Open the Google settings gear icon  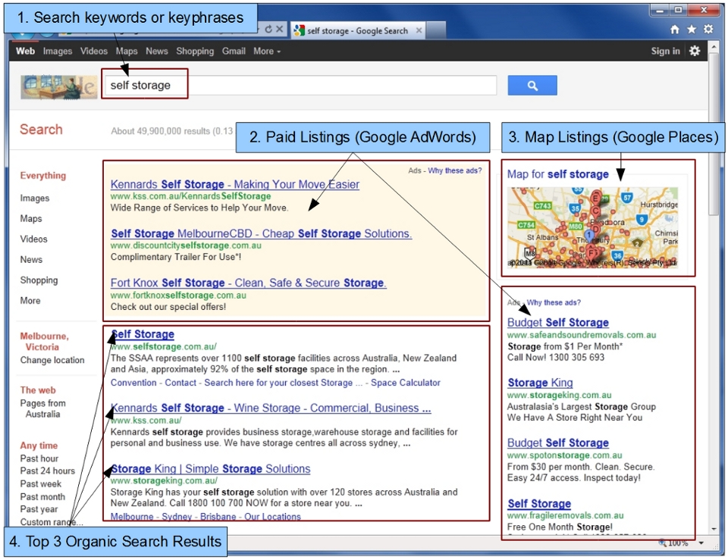click(695, 51)
